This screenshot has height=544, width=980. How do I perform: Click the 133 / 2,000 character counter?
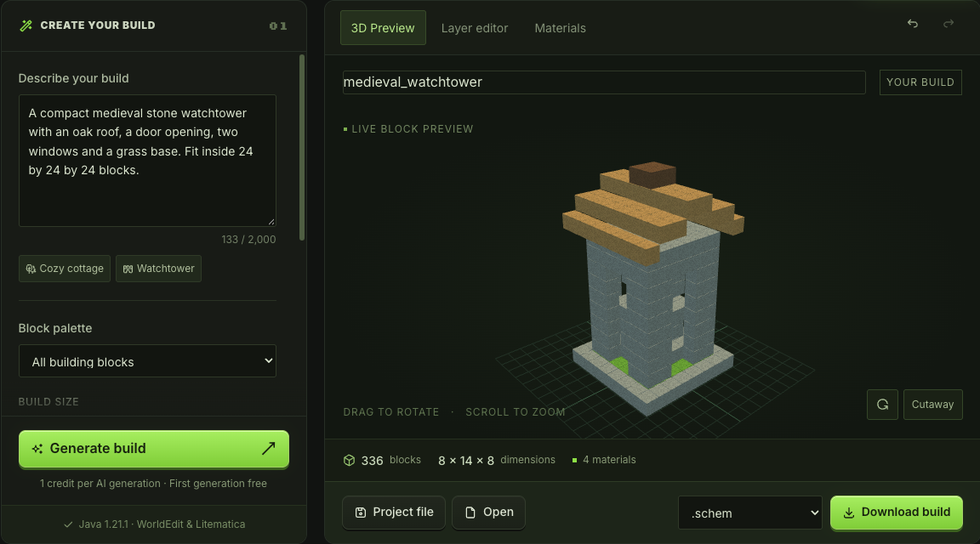248,239
